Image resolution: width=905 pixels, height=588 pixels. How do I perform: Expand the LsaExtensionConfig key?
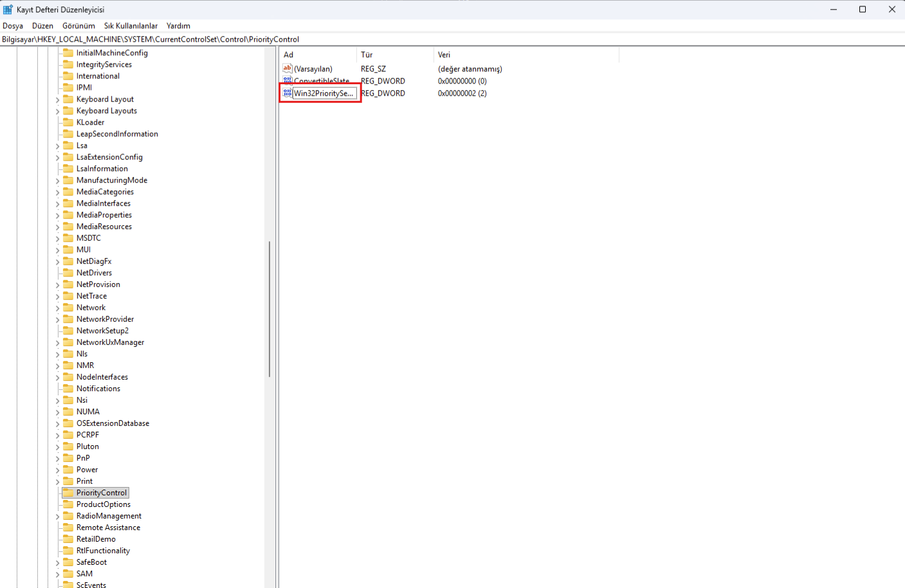click(x=57, y=158)
